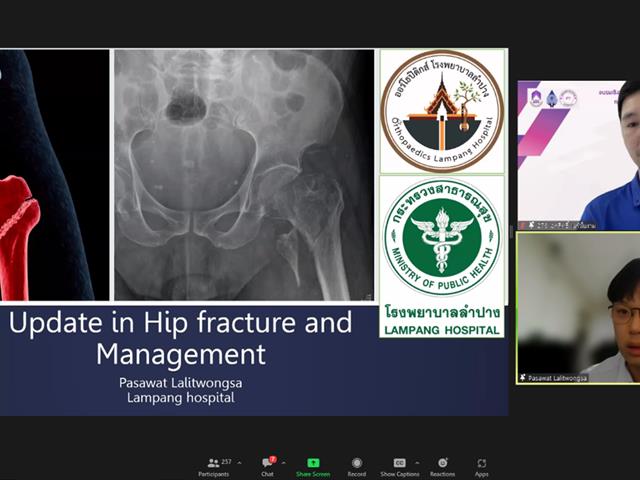Start recording with the Record icon
This screenshot has height=480, width=640.
click(357, 463)
